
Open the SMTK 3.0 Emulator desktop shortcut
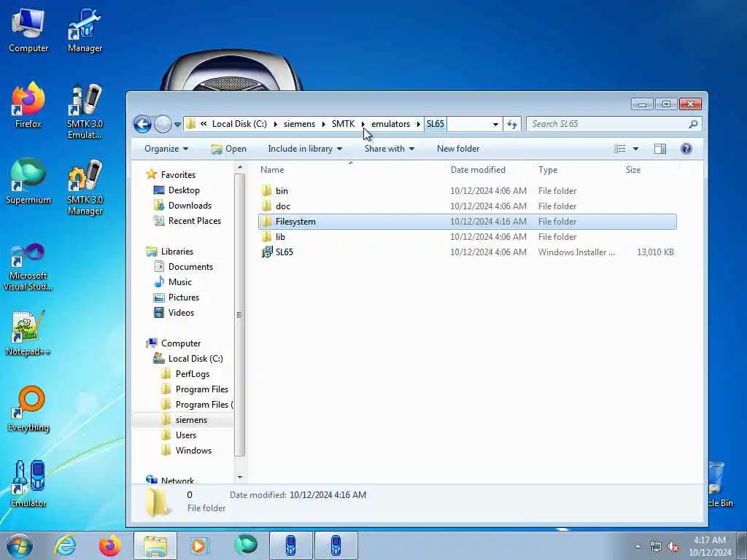coord(85,112)
